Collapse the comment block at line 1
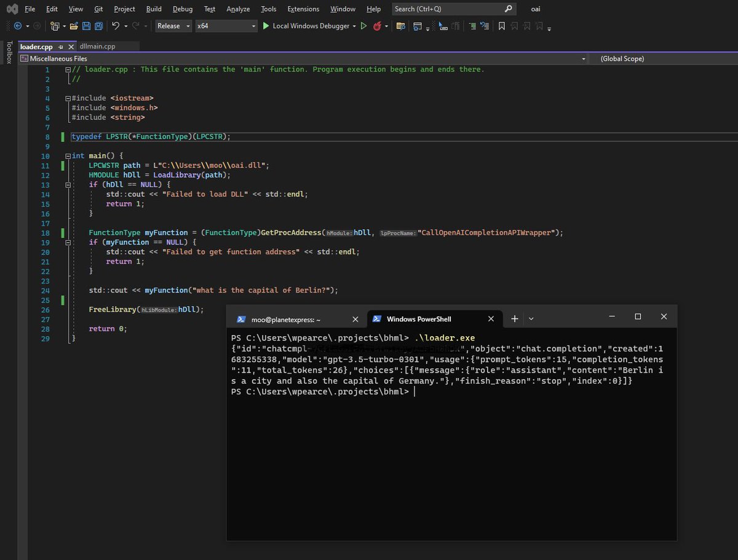The height and width of the screenshot is (560, 738). (x=67, y=69)
